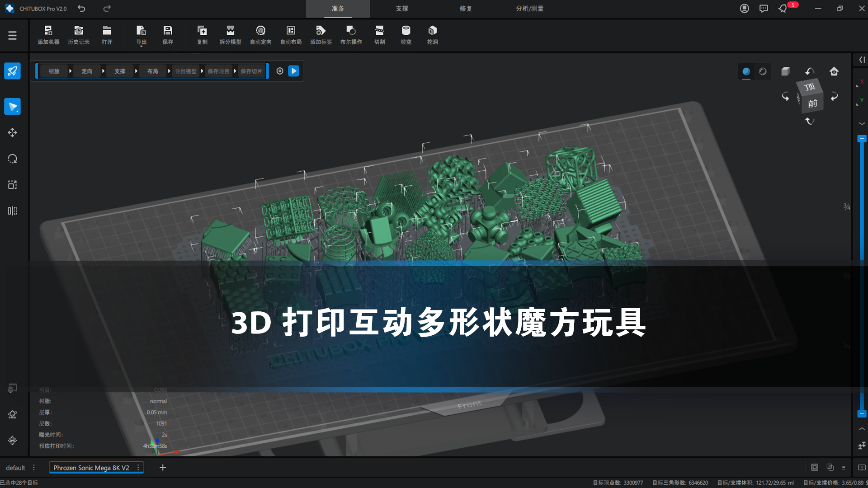The width and height of the screenshot is (868, 488).
Task: Switch to the 准备 prepare tab
Action: [x=338, y=9]
